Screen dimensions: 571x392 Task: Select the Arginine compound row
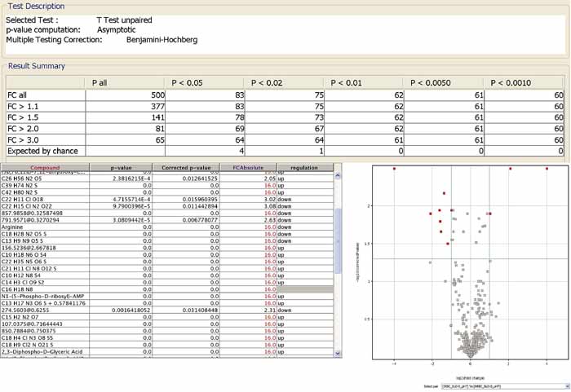coord(166,227)
